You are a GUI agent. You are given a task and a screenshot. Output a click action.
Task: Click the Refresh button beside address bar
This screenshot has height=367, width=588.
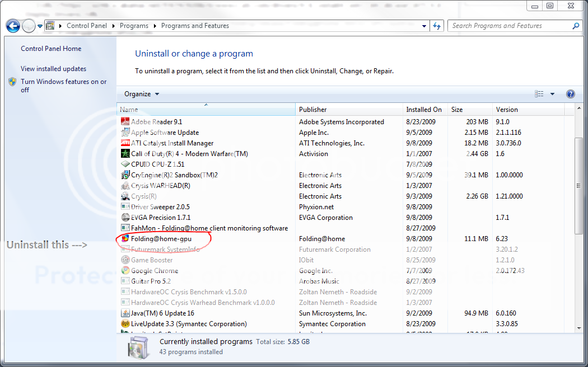[x=437, y=26]
